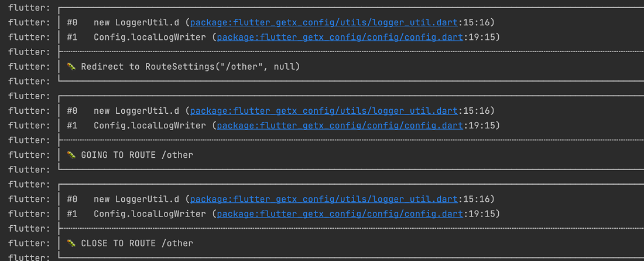
Task: Open logger_util.dart link above the Redirect message
Action: point(324,22)
